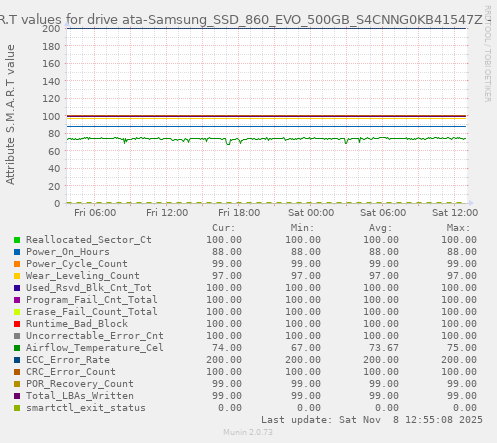Screen dimensions: 497x443
Task: Click the 100 y-axis tick label
Action: (51, 116)
